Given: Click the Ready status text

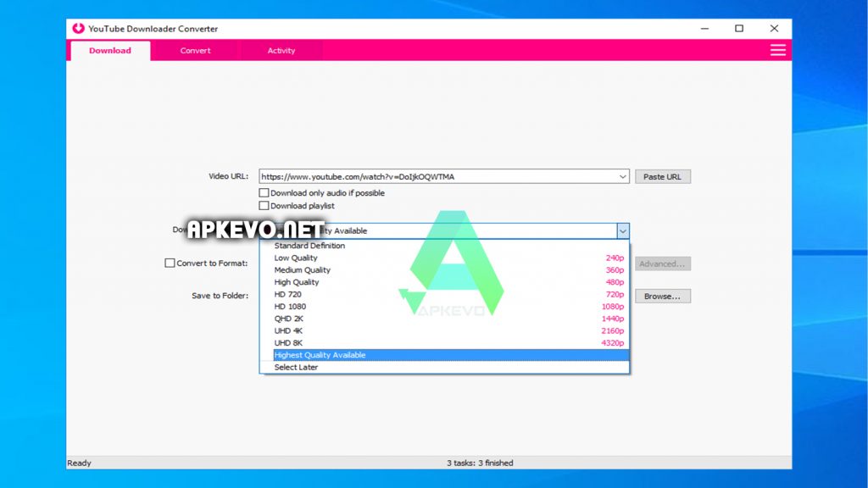Looking at the screenshot, I should click(79, 463).
